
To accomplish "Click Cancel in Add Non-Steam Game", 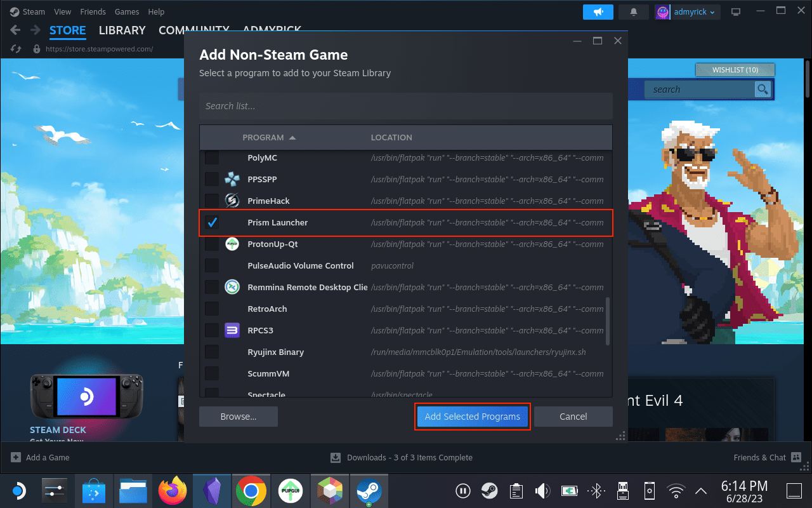I will click(x=573, y=417).
